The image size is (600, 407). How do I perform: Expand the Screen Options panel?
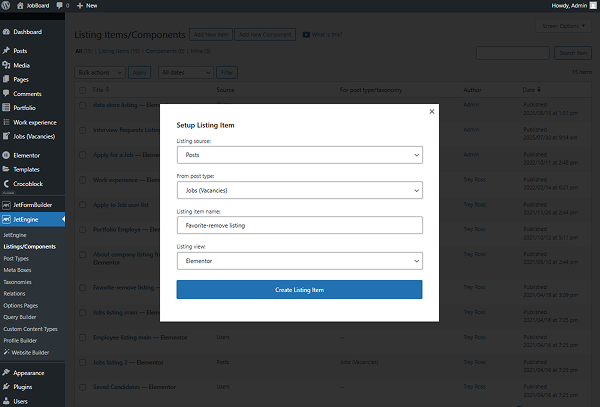click(x=563, y=26)
